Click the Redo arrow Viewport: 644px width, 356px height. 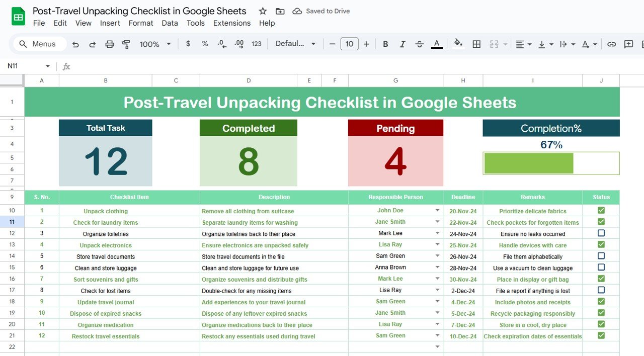tap(93, 44)
